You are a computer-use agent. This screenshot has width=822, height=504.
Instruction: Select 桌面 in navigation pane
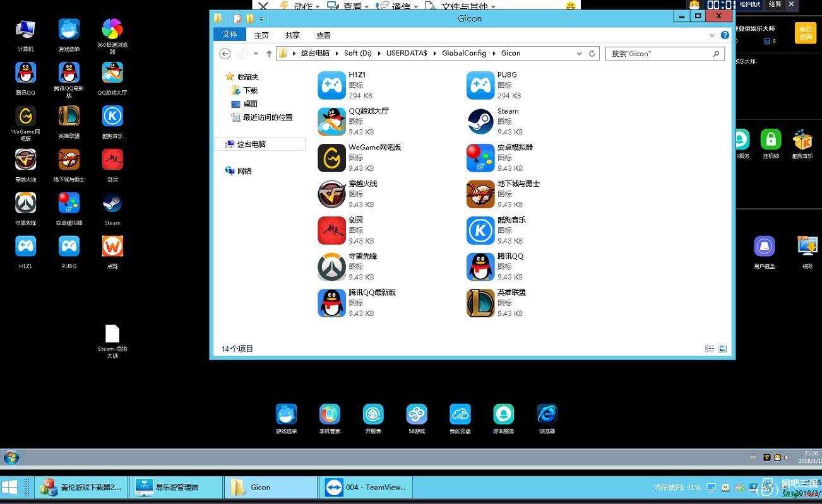[244, 104]
